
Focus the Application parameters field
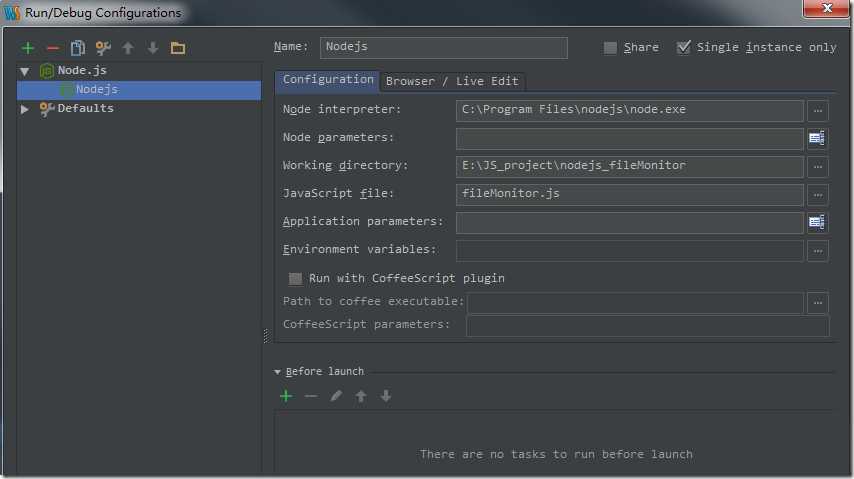tap(630, 223)
